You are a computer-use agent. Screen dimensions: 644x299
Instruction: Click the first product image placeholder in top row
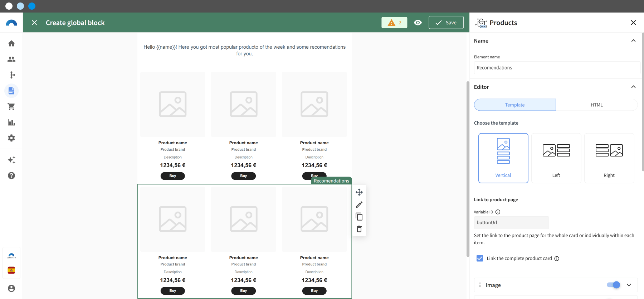click(x=173, y=104)
